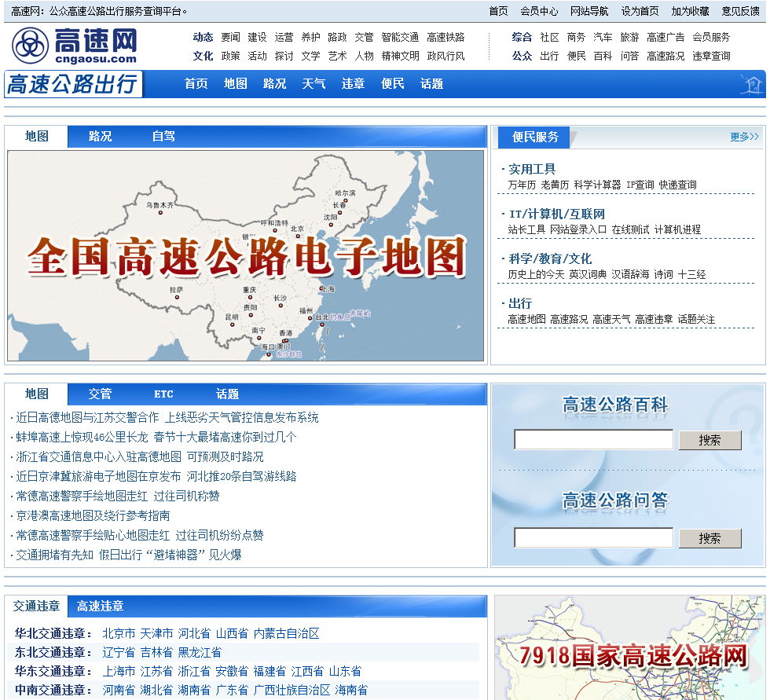Screen dimensions: 770x700
Task: Open the 会员服务 header link
Action: tap(711, 37)
